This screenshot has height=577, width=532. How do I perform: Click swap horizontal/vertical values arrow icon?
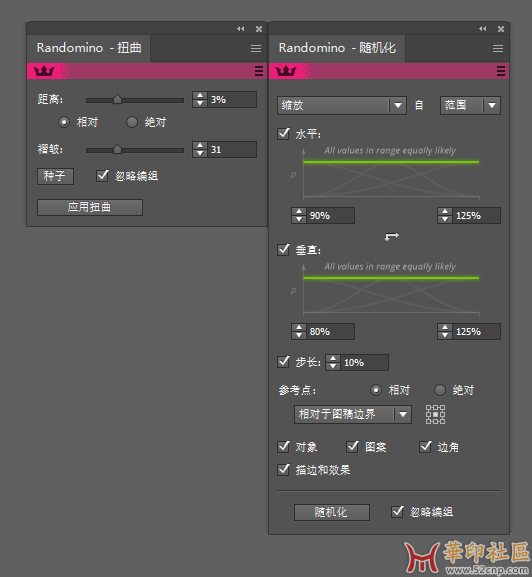point(392,236)
